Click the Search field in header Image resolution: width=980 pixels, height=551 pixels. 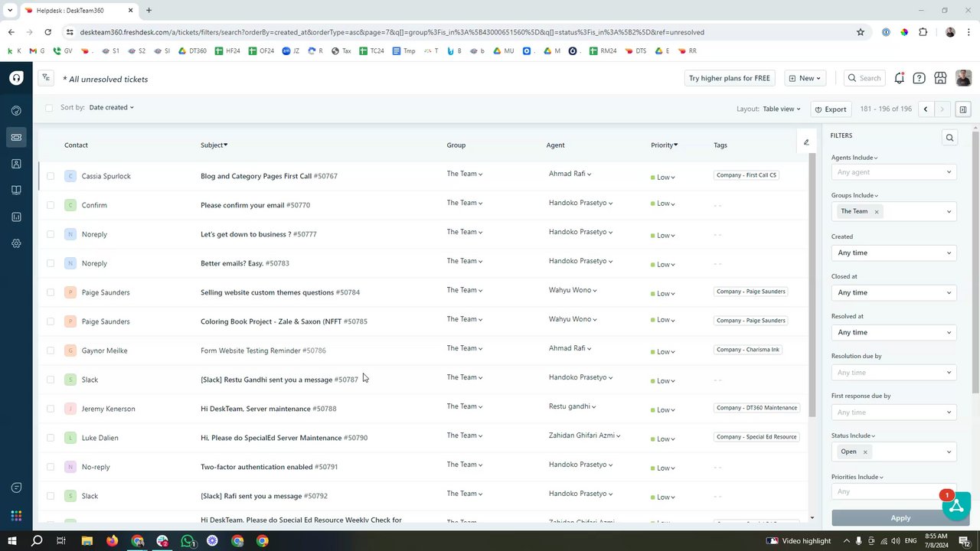(x=864, y=78)
